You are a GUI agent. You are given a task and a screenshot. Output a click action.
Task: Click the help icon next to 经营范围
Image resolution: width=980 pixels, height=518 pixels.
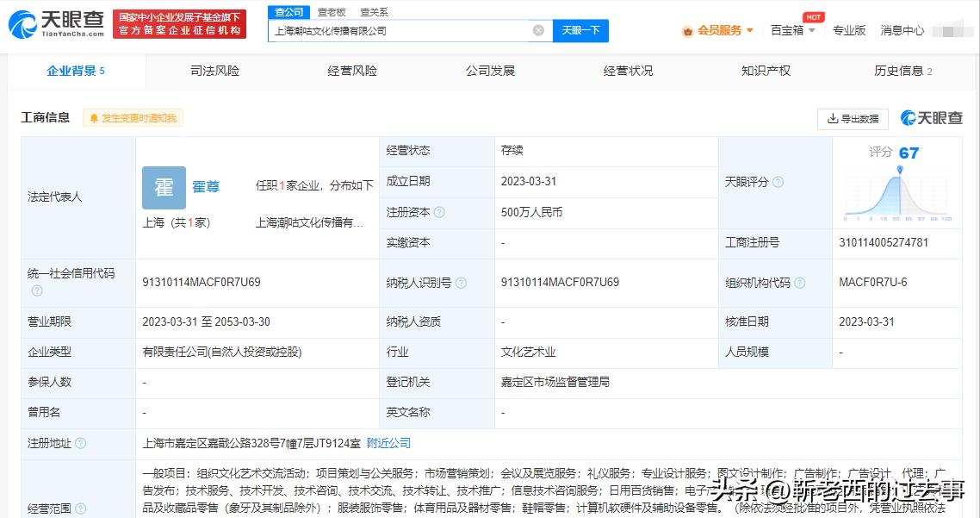[x=81, y=507]
